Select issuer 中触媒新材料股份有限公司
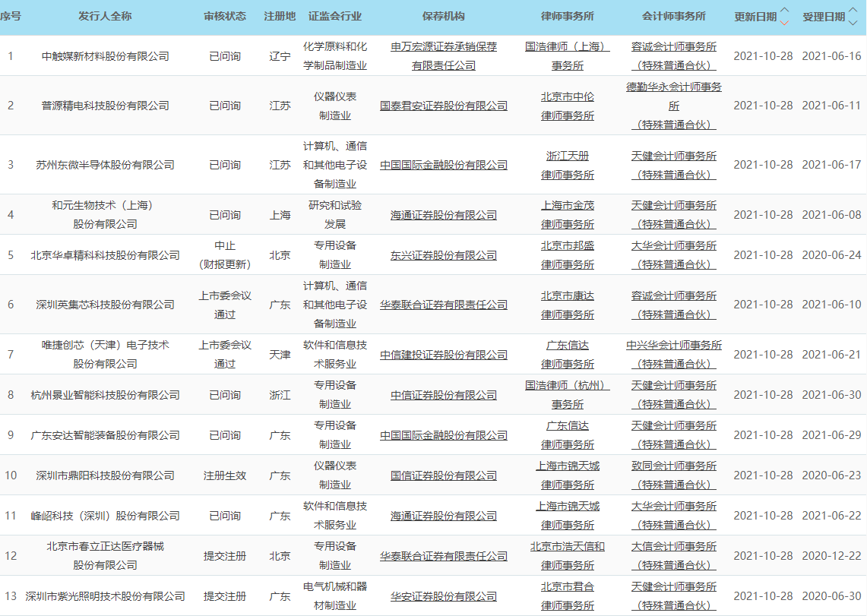This screenshot has height=616, width=867. coord(105,55)
